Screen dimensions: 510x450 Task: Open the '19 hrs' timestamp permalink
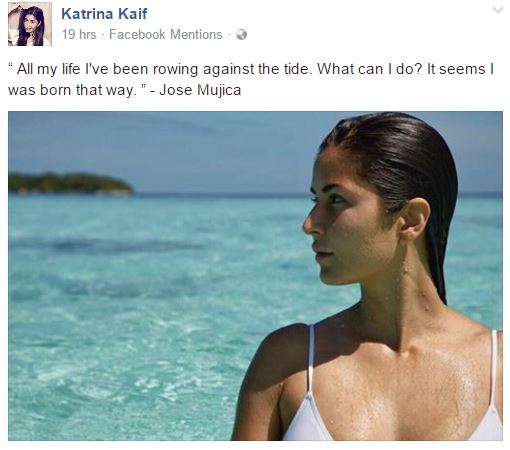click(x=79, y=34)
